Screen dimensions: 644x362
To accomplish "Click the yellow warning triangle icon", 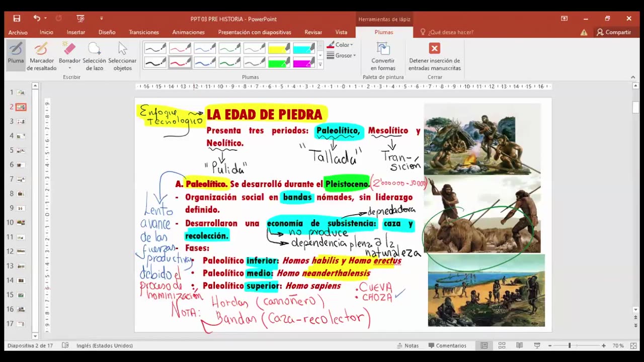I will 584,32.
